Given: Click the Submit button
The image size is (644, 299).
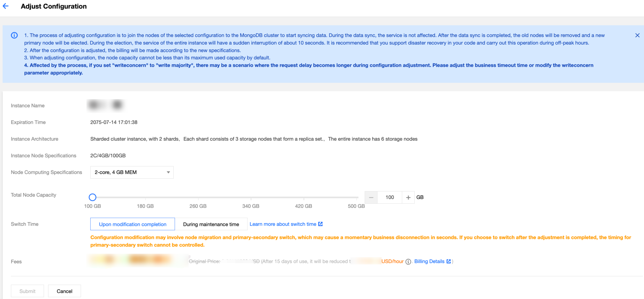Looking at the screenshot, I should (x=27, y=291).
